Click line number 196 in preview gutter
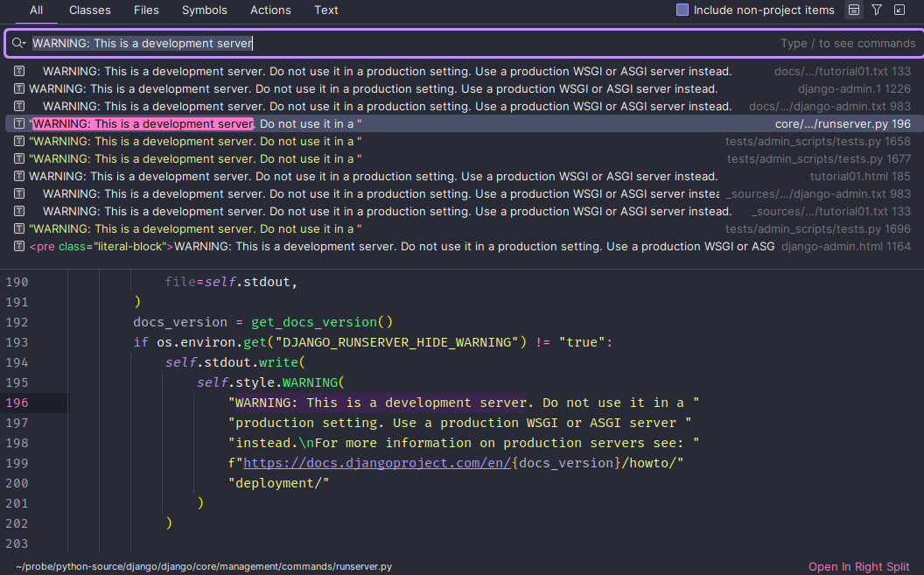 pyautogui.click(x=17, y=403)
